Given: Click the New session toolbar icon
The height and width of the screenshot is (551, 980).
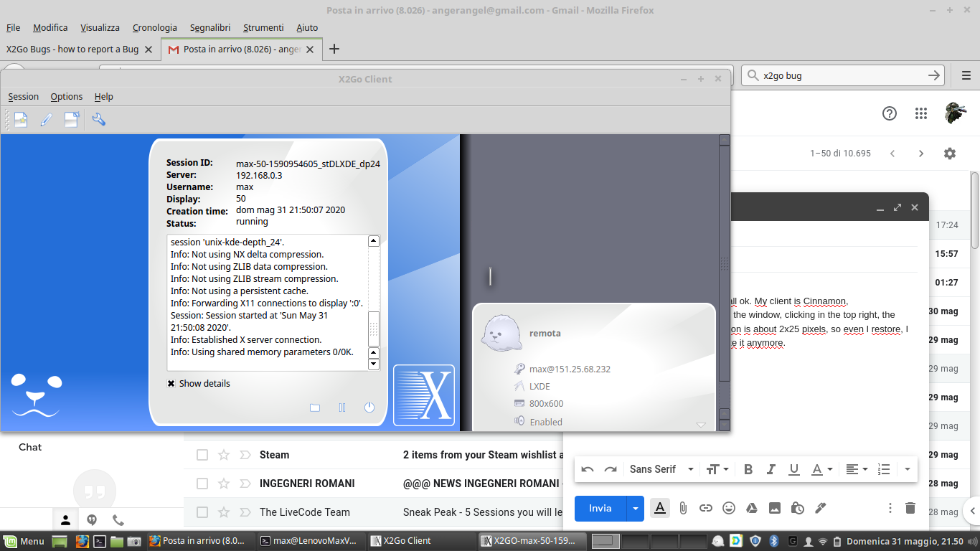Looking at the screenshot, I should pos(20,120).
